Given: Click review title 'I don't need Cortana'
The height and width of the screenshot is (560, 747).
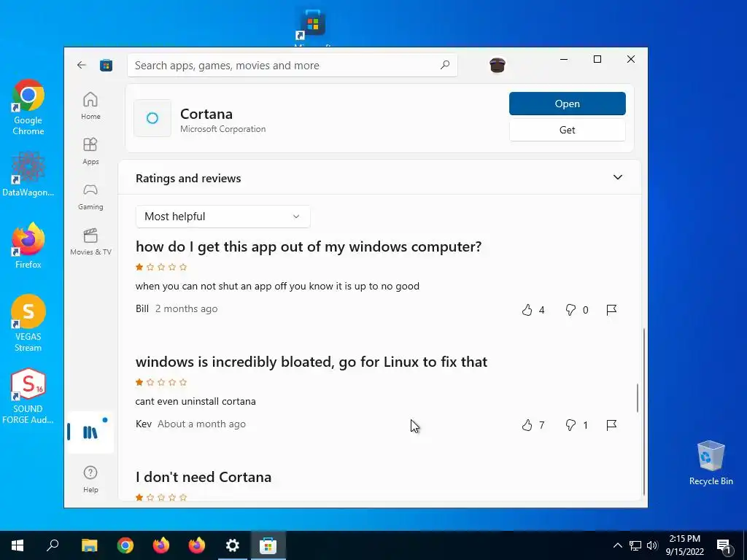Looking at the screenshot, I should click(204, 477).
